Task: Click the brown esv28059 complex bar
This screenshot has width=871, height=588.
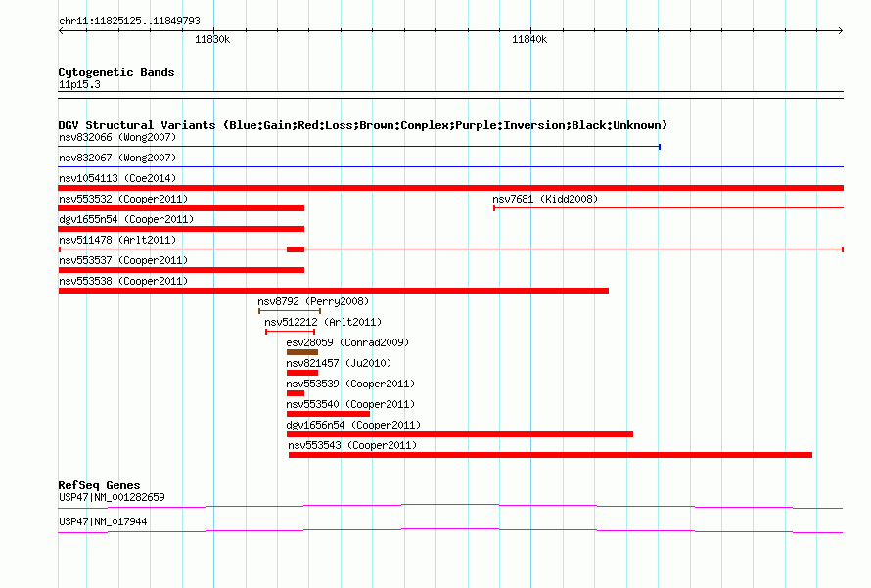Action: pyautogui.click(x=302, y=352)
